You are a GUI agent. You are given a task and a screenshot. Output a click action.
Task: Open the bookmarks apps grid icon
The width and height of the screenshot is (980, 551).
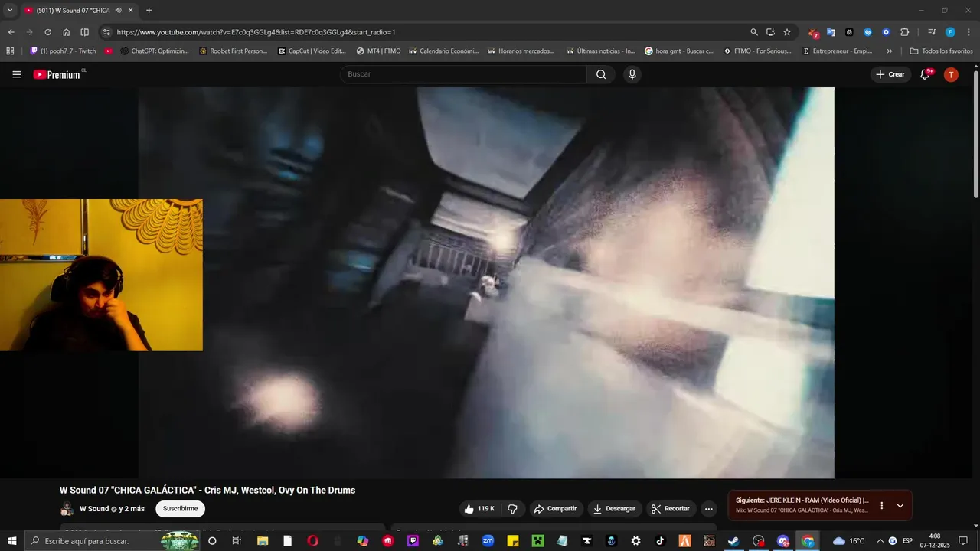pos(10,51)
